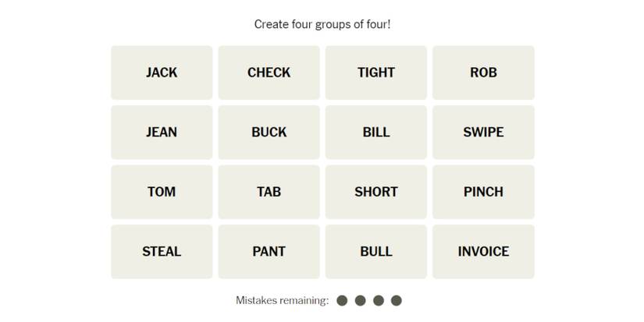This screenshot has height=322, width=644.
Task: Click the 'Create four groups of four!' heading
Action: 322,24
